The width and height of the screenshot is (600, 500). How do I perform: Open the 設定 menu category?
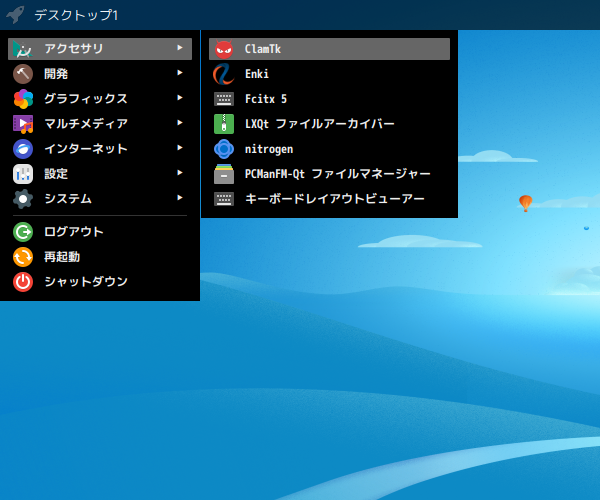click(100, 174)
